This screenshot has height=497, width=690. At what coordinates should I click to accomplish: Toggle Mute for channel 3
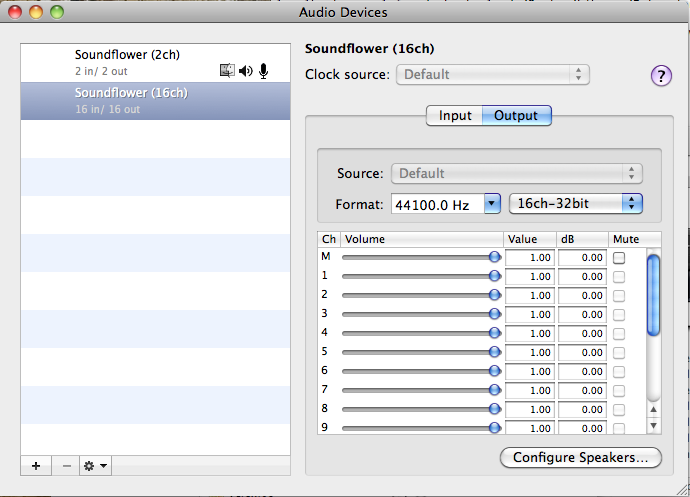619,314
